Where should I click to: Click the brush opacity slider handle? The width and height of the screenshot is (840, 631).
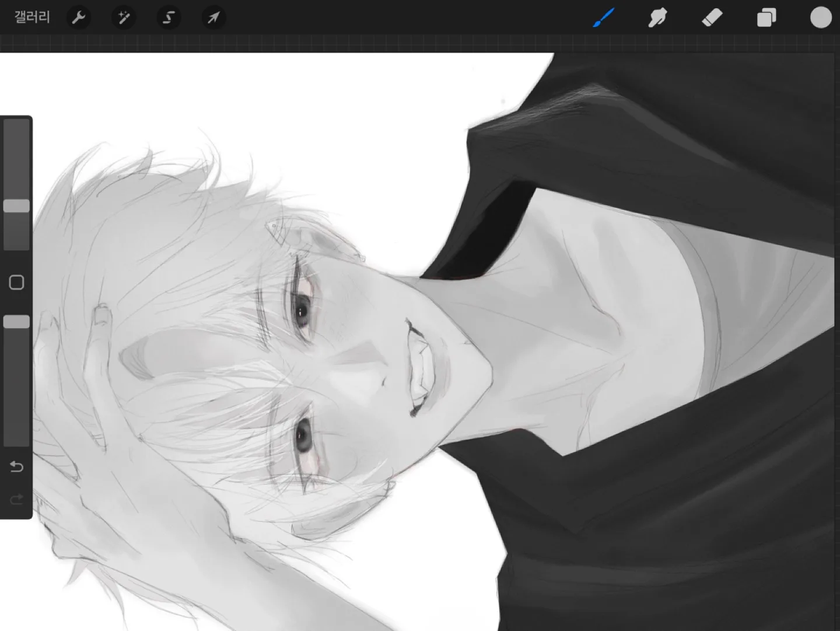[x=16, y=322]
